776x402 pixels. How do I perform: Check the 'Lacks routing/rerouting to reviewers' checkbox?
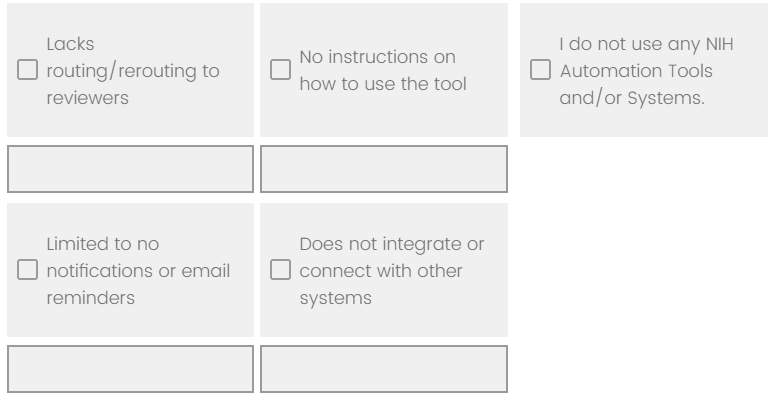click(29, 71)
